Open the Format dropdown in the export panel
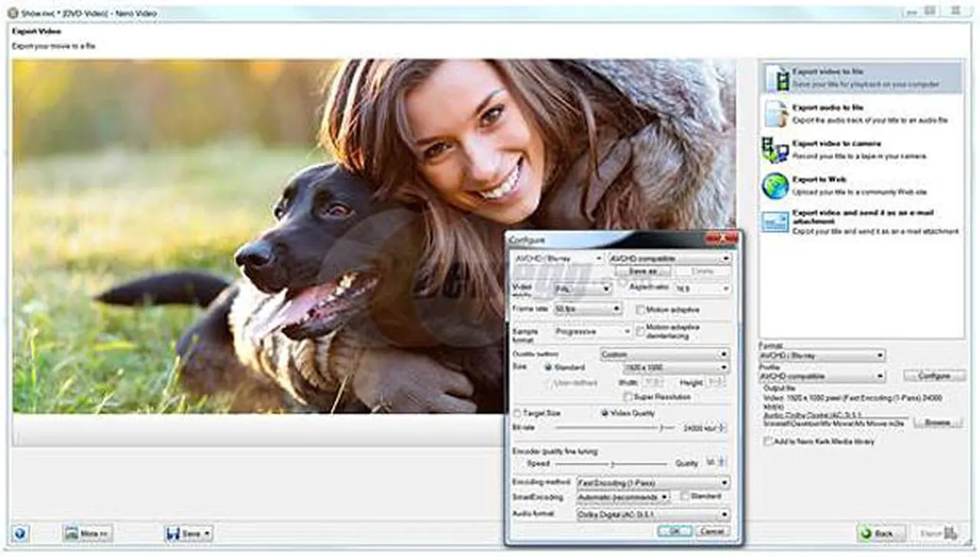 tap(822, 356)
